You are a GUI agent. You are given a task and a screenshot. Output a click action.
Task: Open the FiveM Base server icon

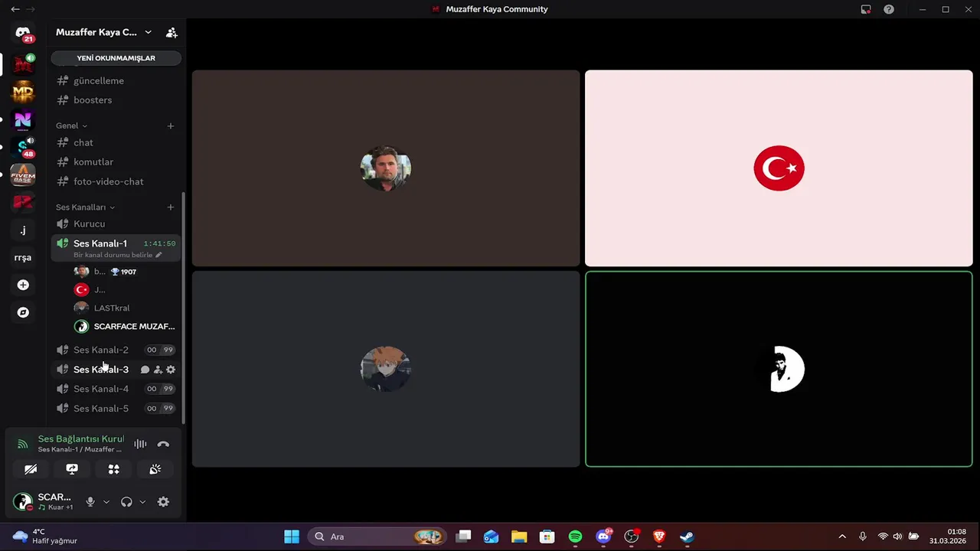pos(23,174)
